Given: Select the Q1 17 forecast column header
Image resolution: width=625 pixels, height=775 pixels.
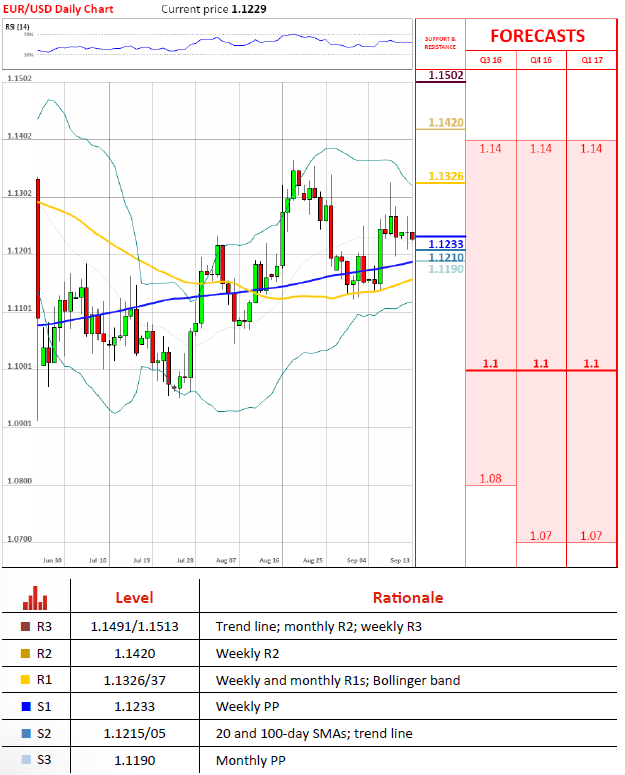Looking at the screenshot, I should click(x=591, y=61).
